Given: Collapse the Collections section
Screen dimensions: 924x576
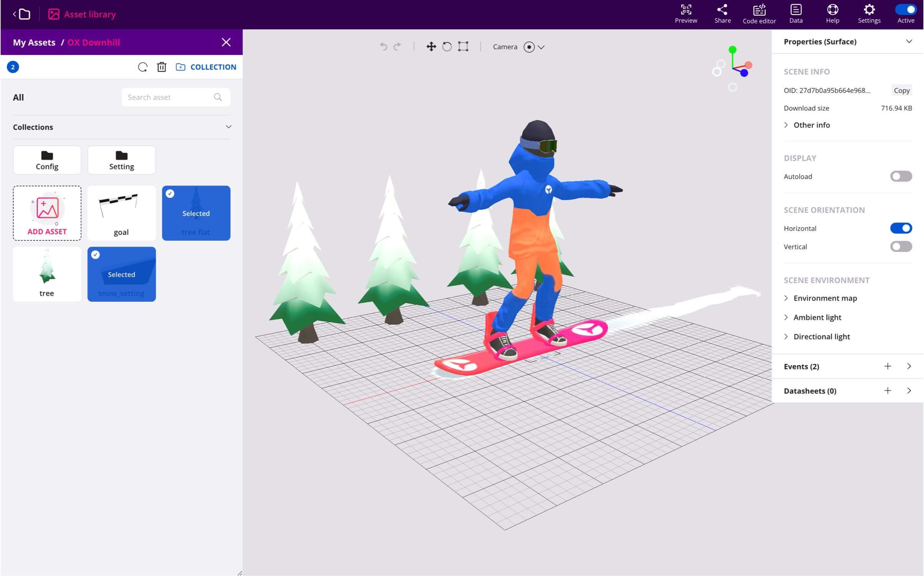Looking at the screenshot, I should 228,127.
